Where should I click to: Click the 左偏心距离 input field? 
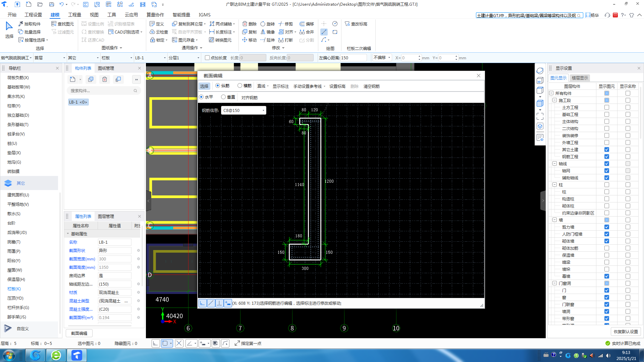tap(354, 58)
